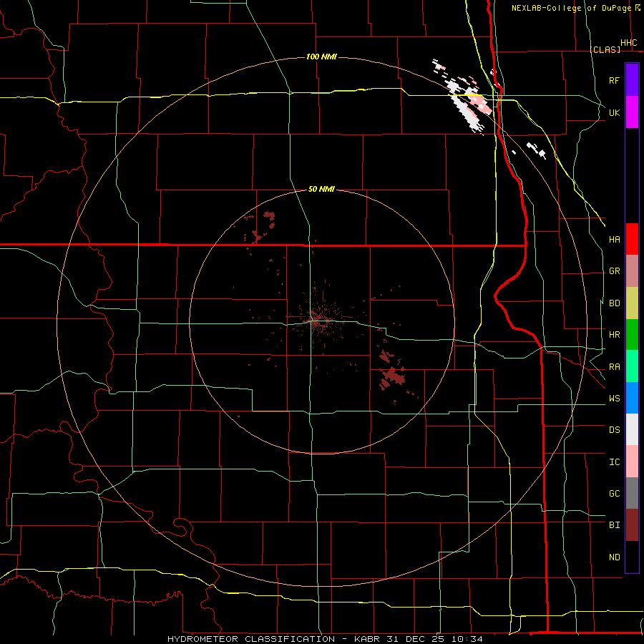This screenshot has width=644, height=644.
Task: Click the RF legend label
Action: pyautogui.click(x=614, y=80)
